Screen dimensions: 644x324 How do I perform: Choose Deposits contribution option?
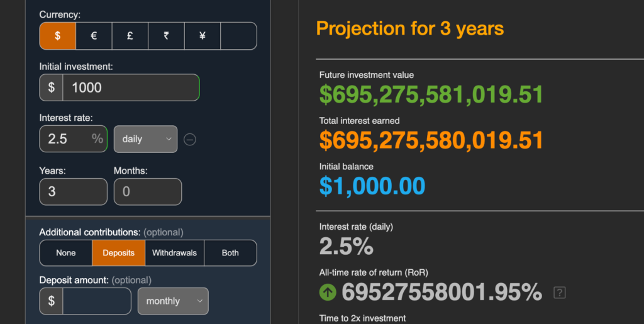(x=118, y=253)
